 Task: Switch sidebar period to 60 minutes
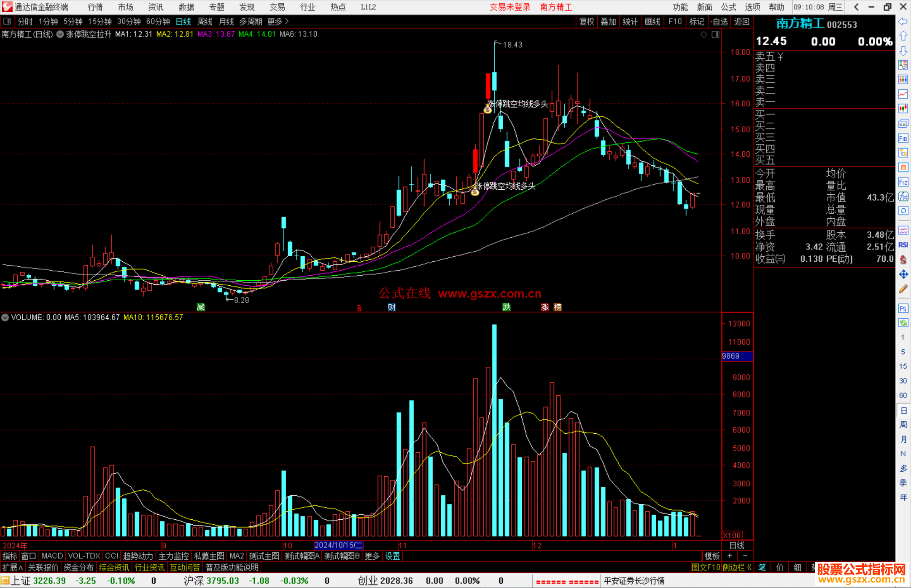click(x=903, y=395)
